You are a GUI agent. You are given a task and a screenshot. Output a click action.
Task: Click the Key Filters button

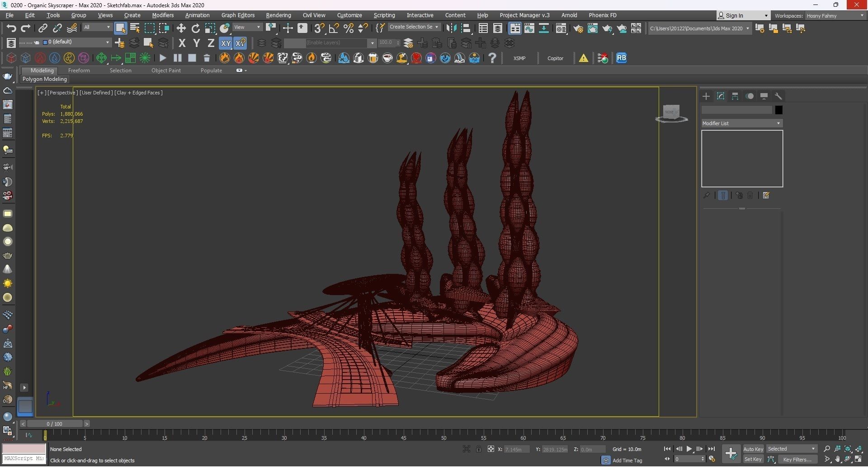pyautogui.click(x=797, y=460)
